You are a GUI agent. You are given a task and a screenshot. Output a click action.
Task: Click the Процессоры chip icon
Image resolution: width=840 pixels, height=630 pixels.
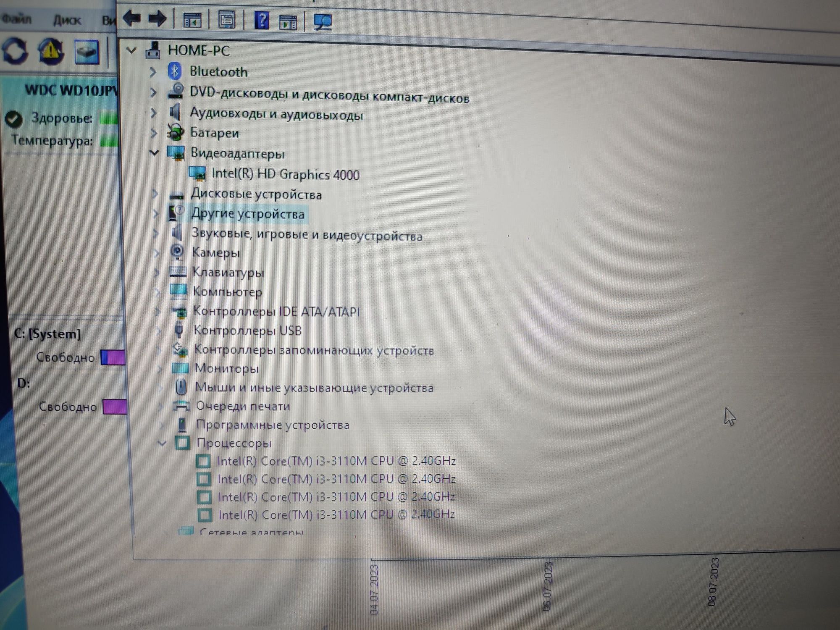pyautogui.click(x=182, y=442)
